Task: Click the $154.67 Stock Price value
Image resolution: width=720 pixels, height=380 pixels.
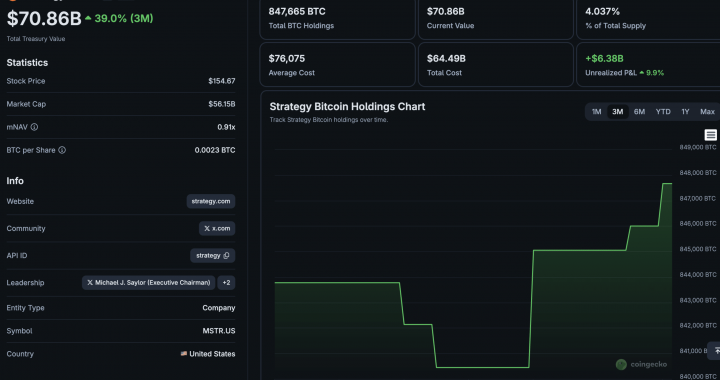Action: coord(221,81)
